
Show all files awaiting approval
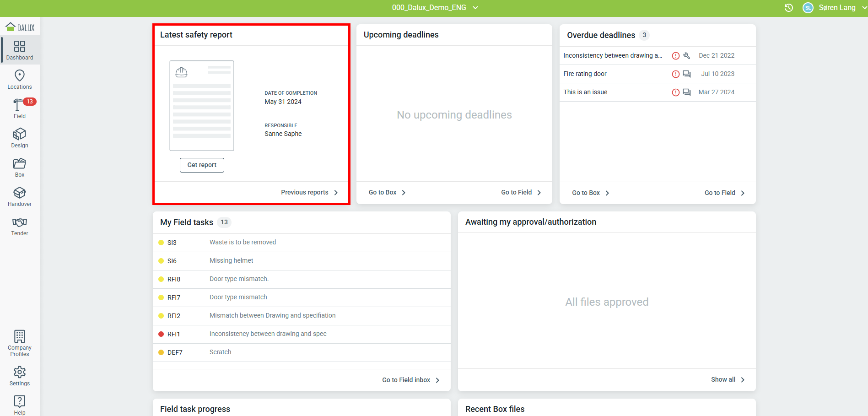click(728, 380)
